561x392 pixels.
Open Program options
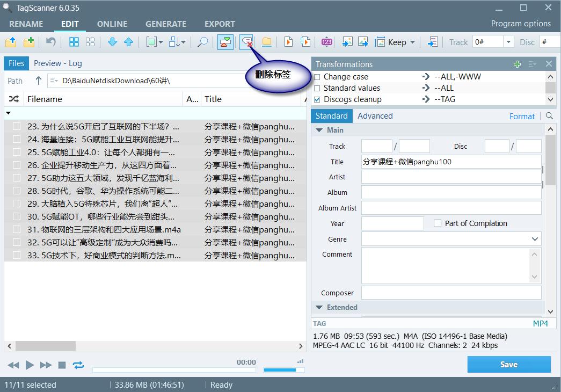click(521, 24)
